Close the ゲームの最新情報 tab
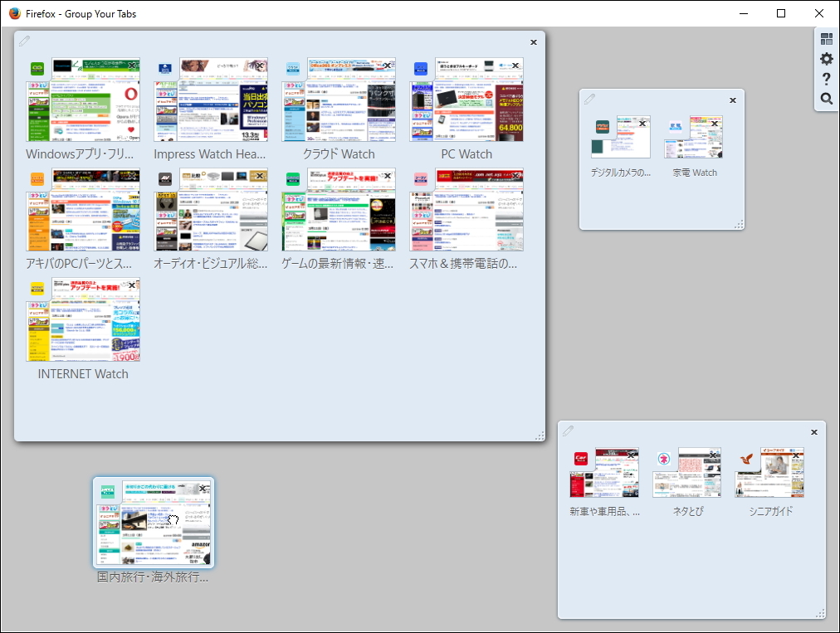The image size is (840, 633). (x=388, y=176)
